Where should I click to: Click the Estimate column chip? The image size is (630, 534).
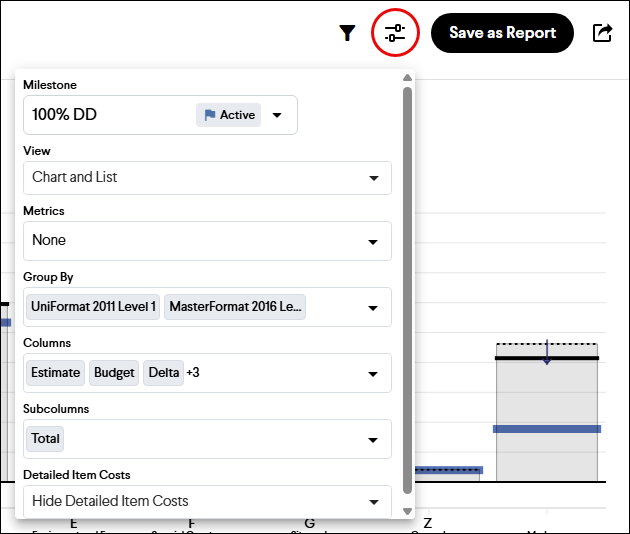(55, 373)
